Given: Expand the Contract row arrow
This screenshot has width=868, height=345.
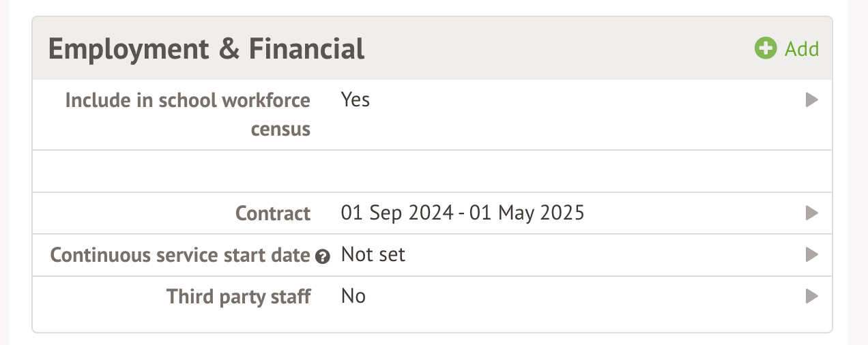Looking at the screenshot, I should [x=811, y=213].
